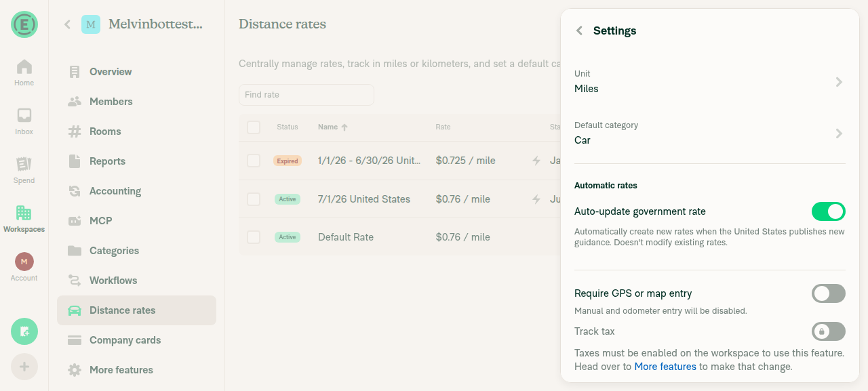Click the Reports document icon
868x391 pixels.
[75, 161]
